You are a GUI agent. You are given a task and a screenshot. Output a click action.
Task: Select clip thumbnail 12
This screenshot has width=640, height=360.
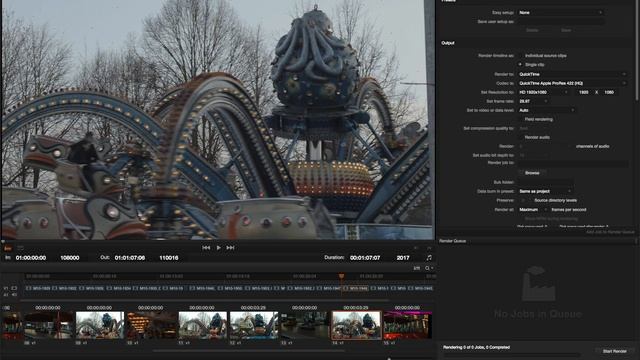254,325
